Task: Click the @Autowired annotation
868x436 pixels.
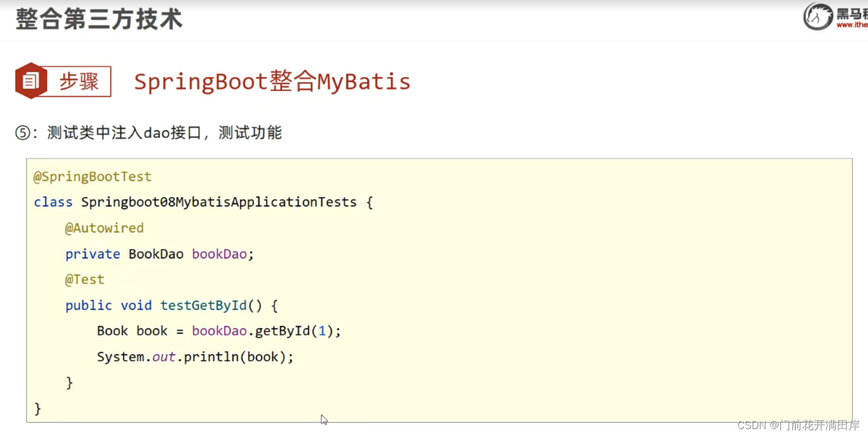Action: click(105, 228)
